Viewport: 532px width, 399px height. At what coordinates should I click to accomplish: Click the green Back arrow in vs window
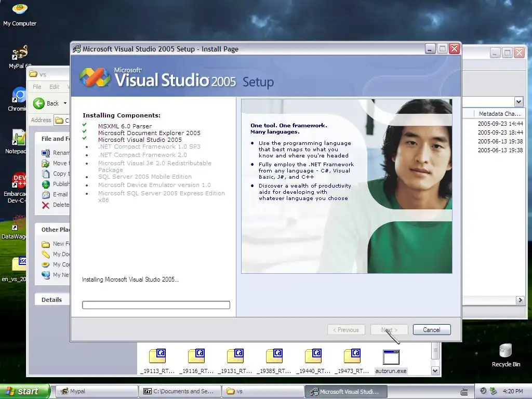coord(38,103)
